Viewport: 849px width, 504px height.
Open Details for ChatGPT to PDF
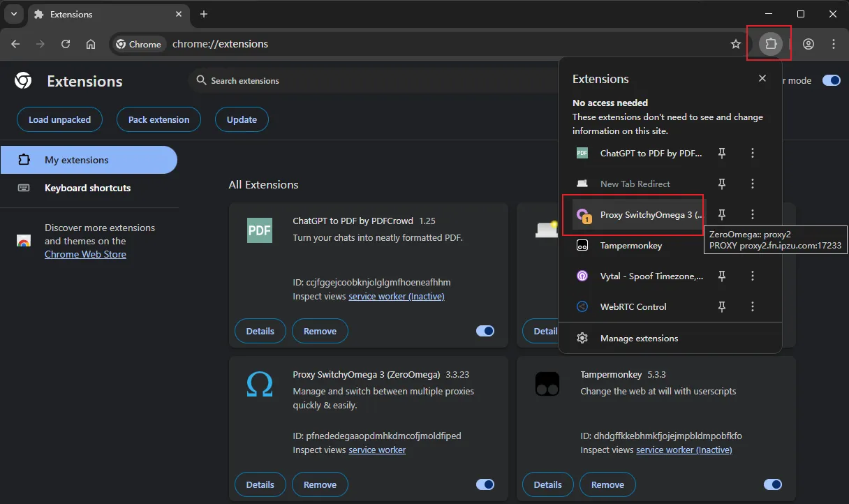click(260, 331)
